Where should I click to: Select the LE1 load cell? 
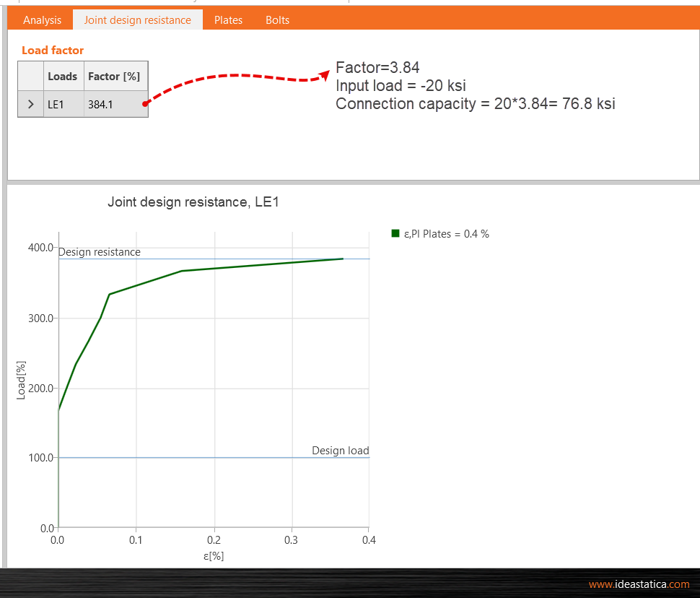click(64, 104)
